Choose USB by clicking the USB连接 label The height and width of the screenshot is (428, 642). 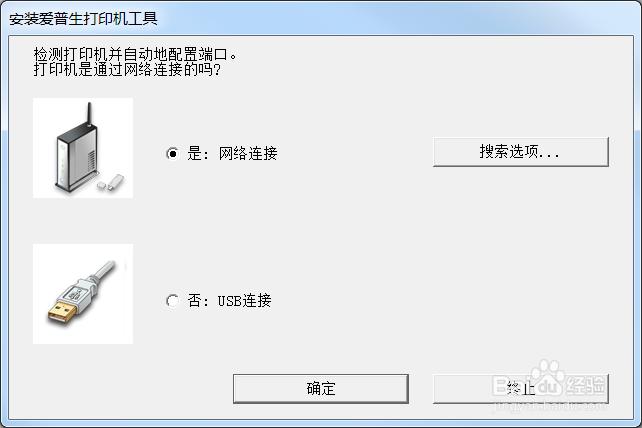[244, 301]
